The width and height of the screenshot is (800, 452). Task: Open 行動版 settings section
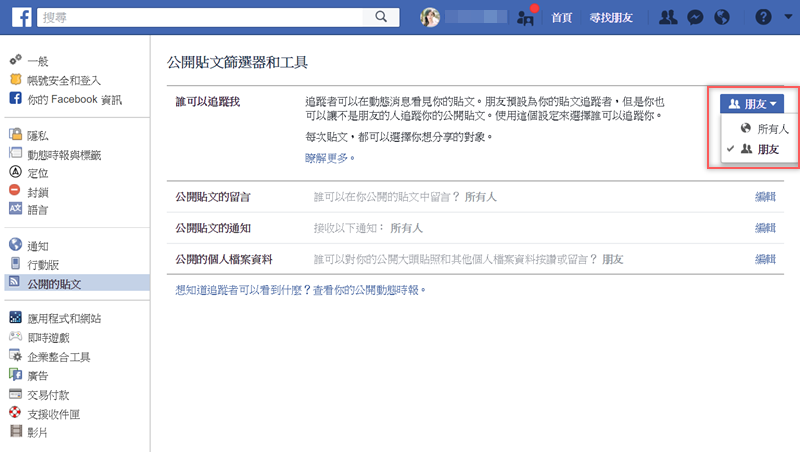click(x=43, y=265)
